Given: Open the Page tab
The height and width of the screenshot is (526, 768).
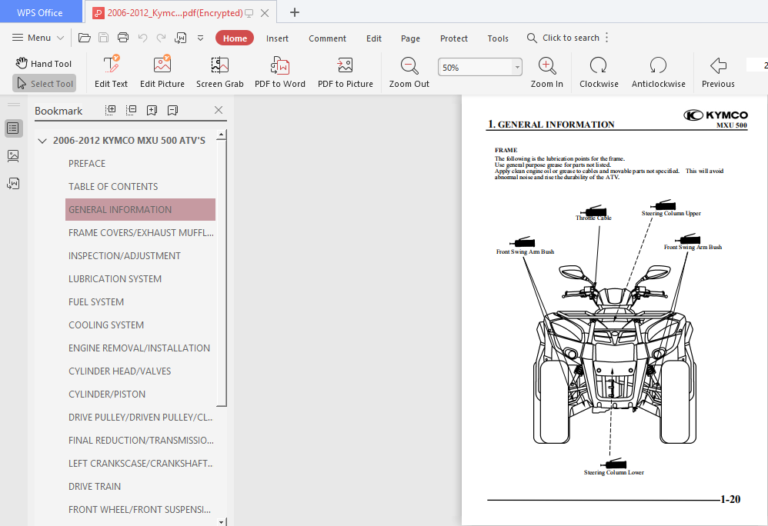Looking at the screenshot, I should tap(410, 38).
